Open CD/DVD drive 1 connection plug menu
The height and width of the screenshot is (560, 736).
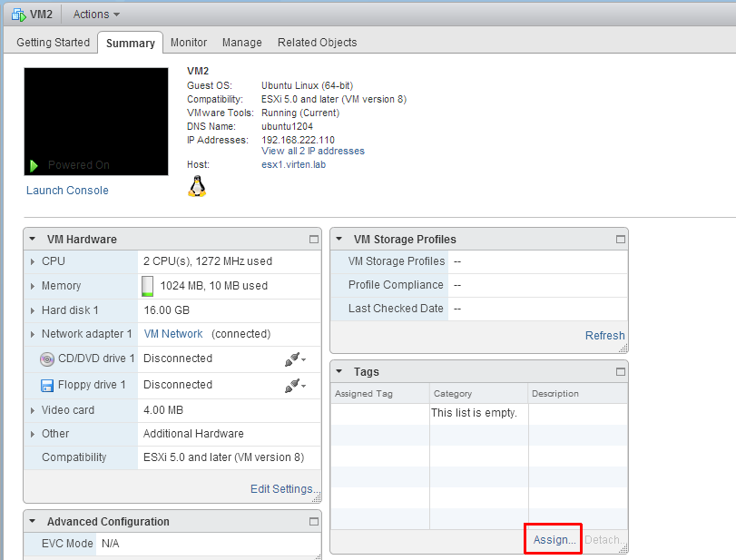tap(295, 359)
